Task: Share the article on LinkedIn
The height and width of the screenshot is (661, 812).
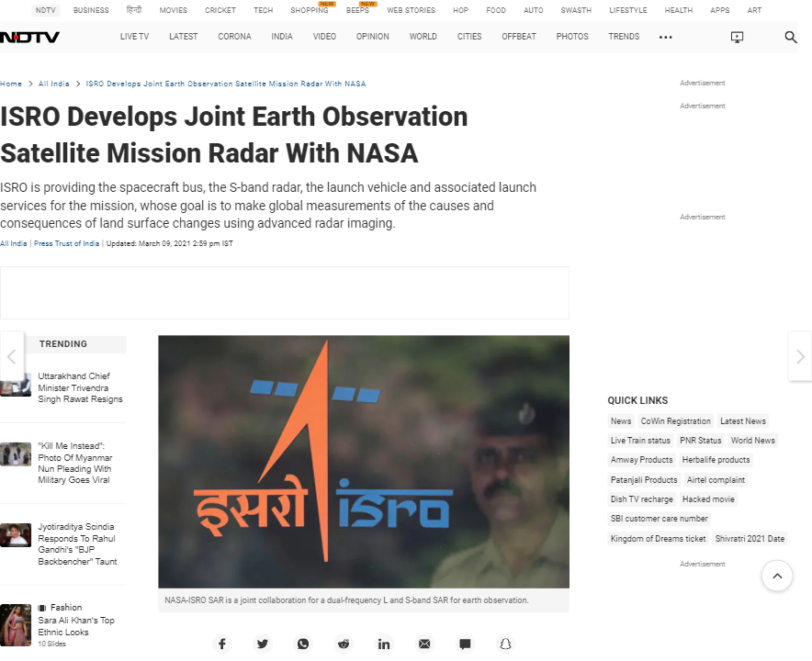Action: pos(384,644)
